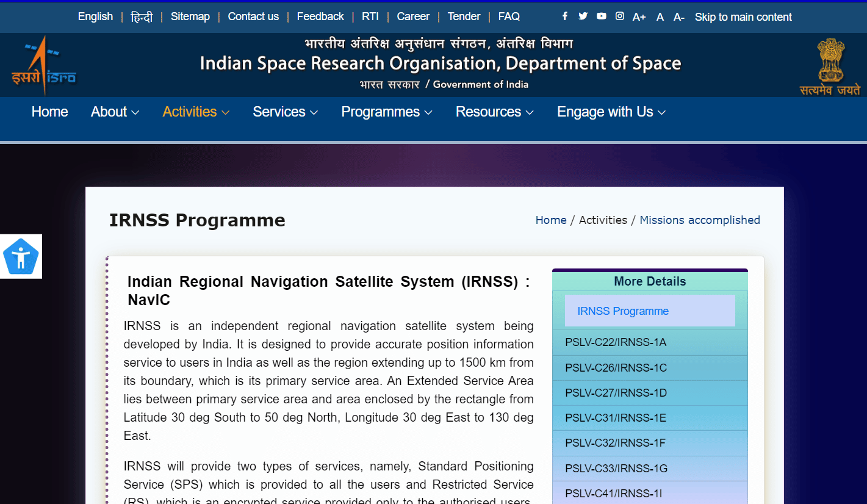Viewport: 867px width, 504px height.
Task: Click Indian Space Research Organisation header title
Action: click(x=441, y=63)
